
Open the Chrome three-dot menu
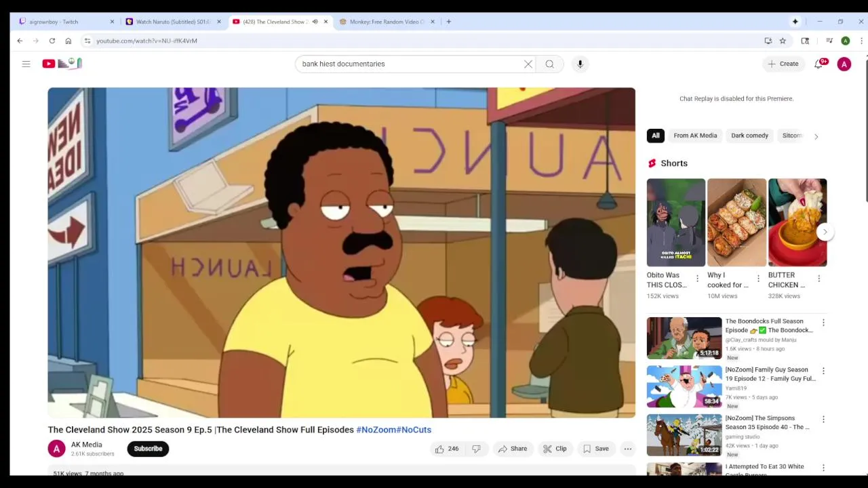coord(861,41)
